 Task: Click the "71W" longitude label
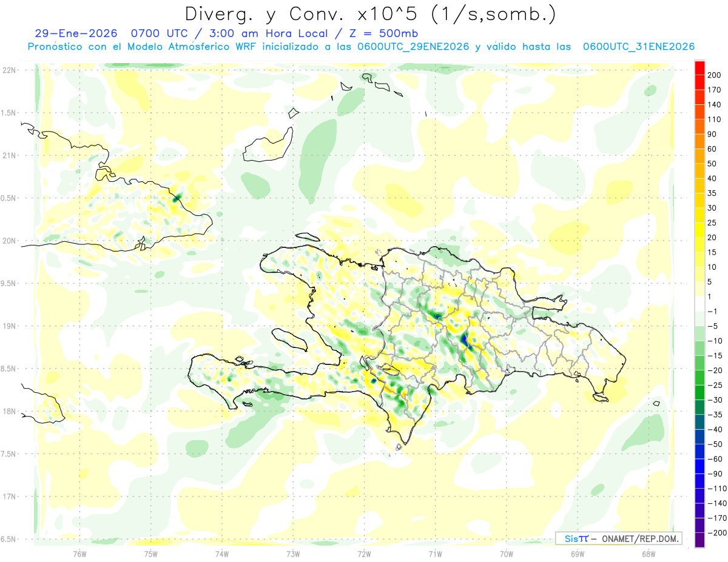click(x=435, y=554)
